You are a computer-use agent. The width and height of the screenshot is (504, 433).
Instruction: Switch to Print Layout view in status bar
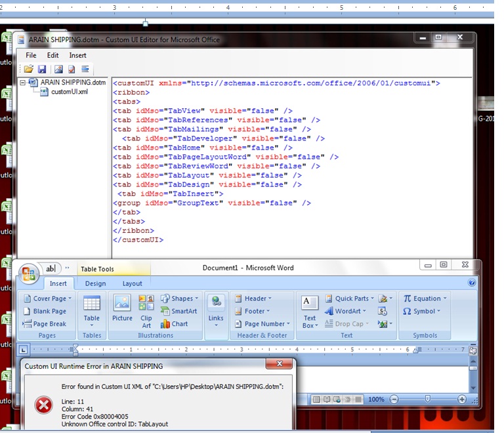coord(316,400)
